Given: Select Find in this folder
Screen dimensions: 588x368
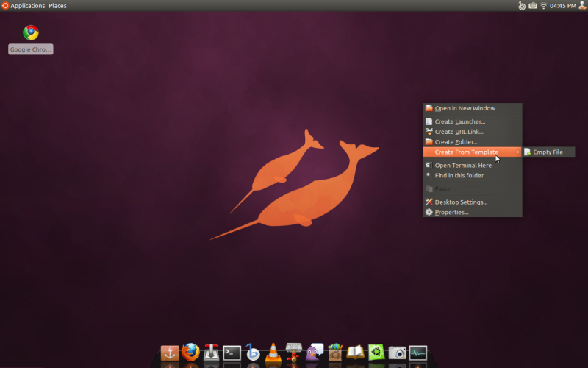Looking at the screenshot, I should 473,175.
